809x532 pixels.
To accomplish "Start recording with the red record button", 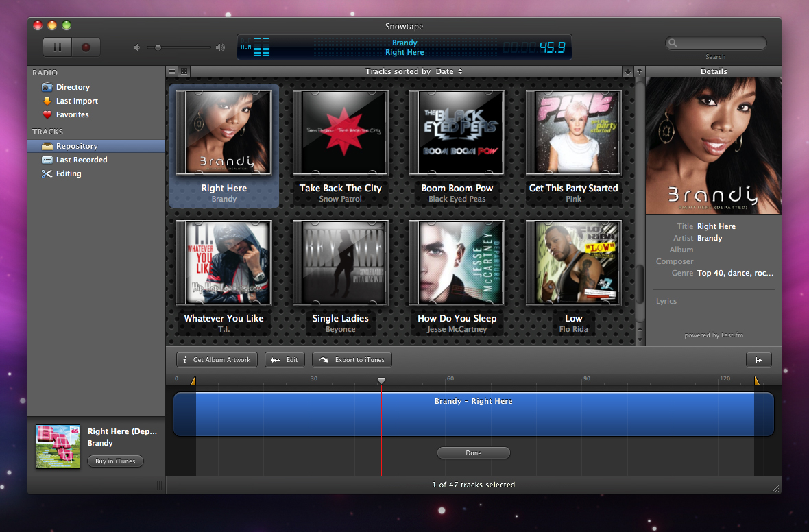I will [86, 47].
